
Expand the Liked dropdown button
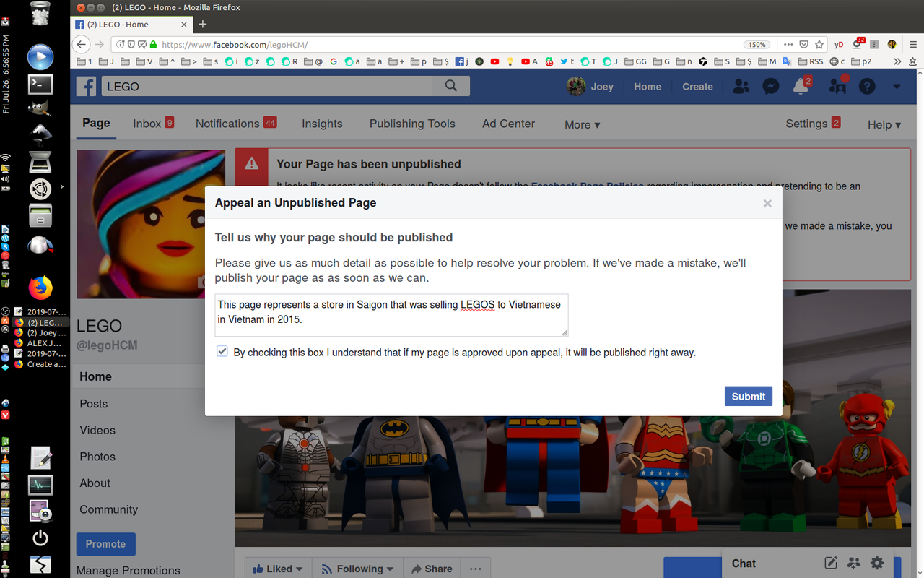278,569
